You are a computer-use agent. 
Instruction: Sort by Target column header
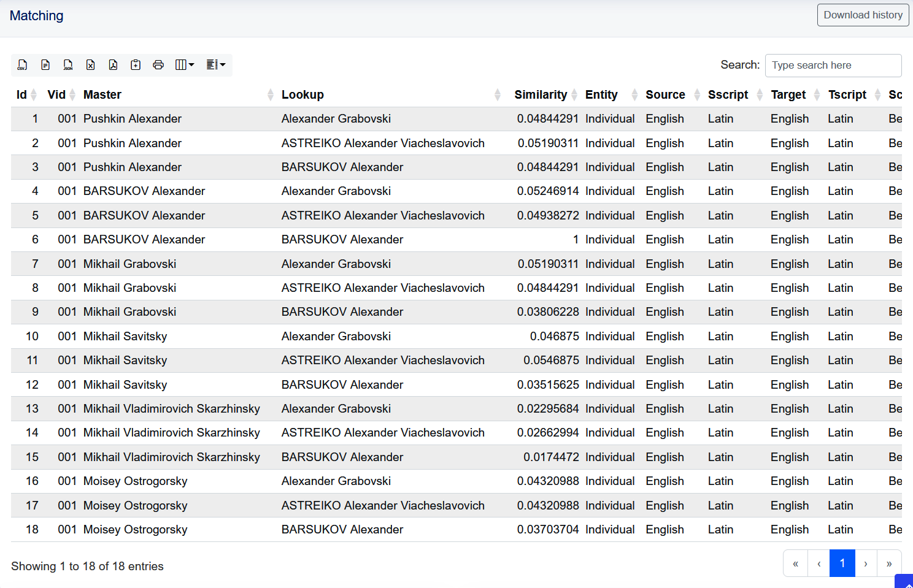pos(795,95)
